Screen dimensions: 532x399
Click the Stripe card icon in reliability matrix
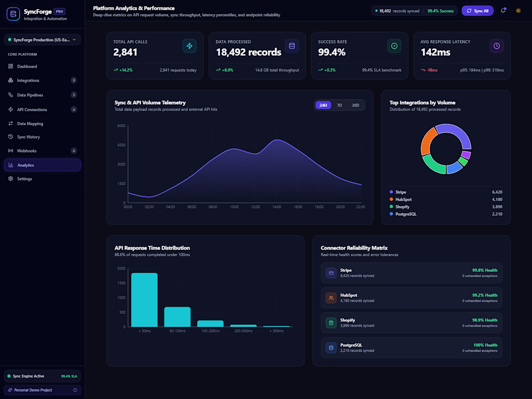331,273
